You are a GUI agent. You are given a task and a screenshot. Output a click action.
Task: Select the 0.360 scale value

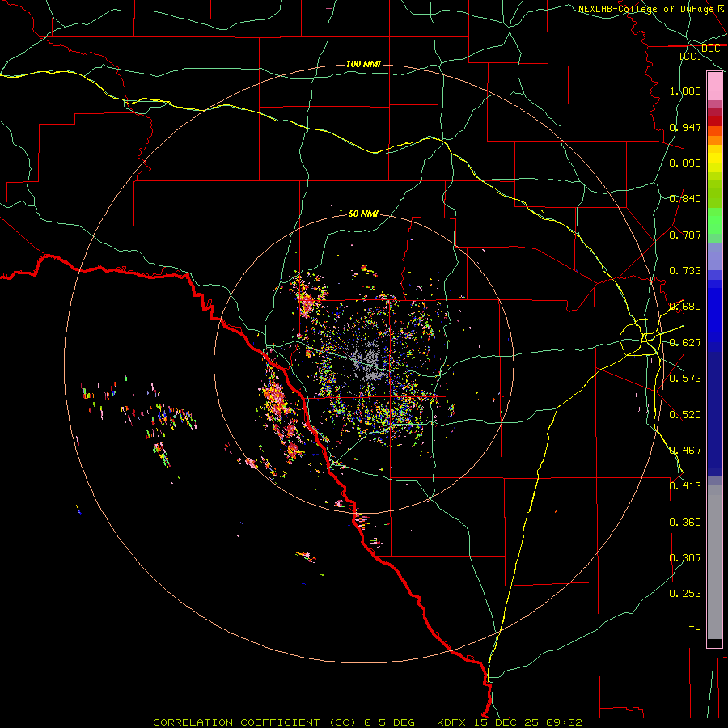click(685, 523)
